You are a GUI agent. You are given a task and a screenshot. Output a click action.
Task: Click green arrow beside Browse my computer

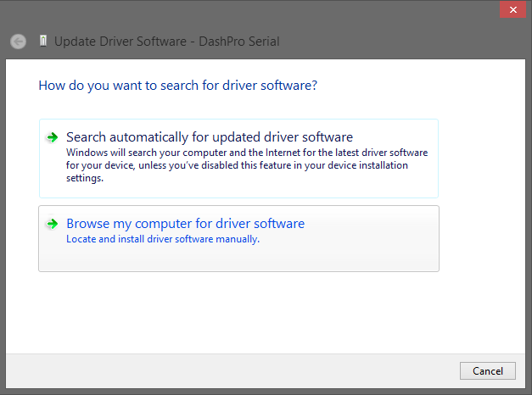click(53, 224)
